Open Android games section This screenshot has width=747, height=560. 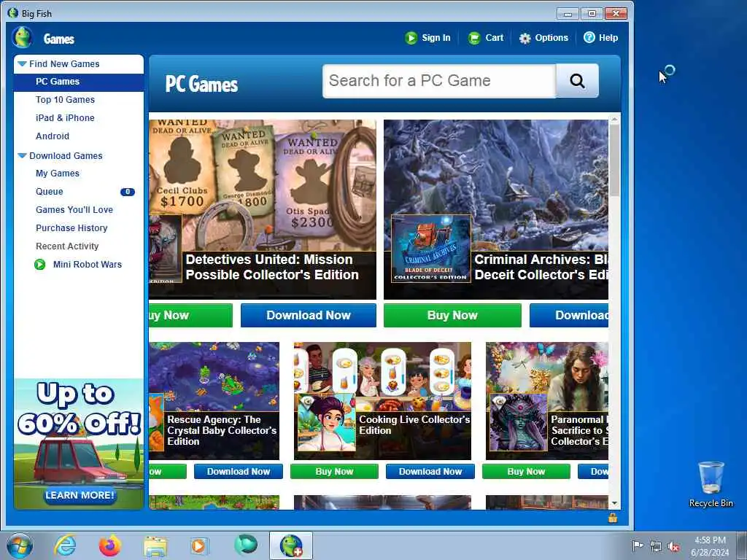53,136
